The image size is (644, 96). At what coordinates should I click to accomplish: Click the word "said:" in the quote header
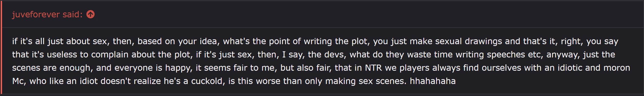click(73, 14)
